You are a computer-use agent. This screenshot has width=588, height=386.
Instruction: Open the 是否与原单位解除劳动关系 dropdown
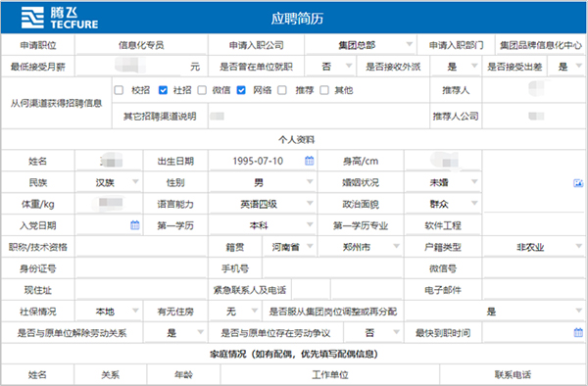point(175,333)
